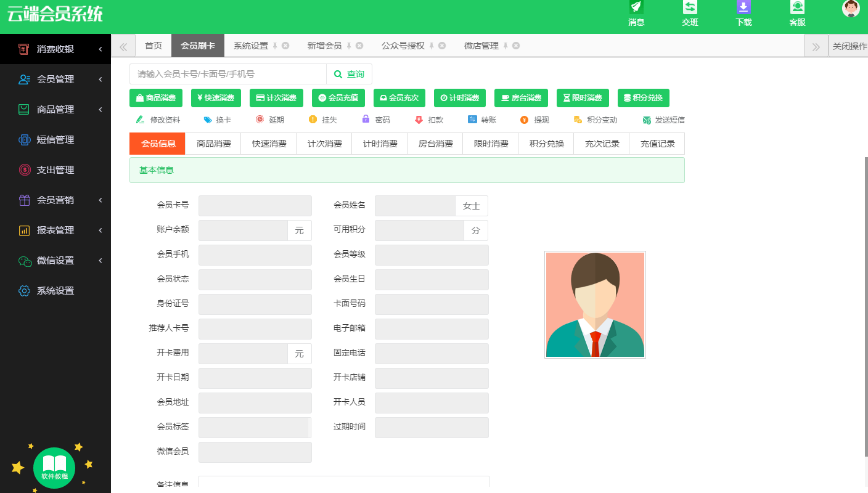Pin icon on 系统设置 tab
Viewport: 868px width, 493px height.
click(x=275, y=46)
